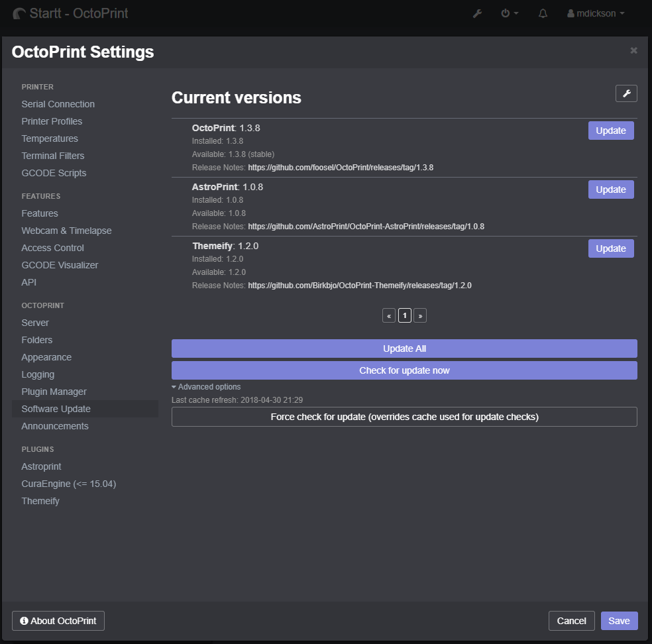Click 'Last cache refresh: 2018-04-30 21:29' text

[x=237, y=400]
